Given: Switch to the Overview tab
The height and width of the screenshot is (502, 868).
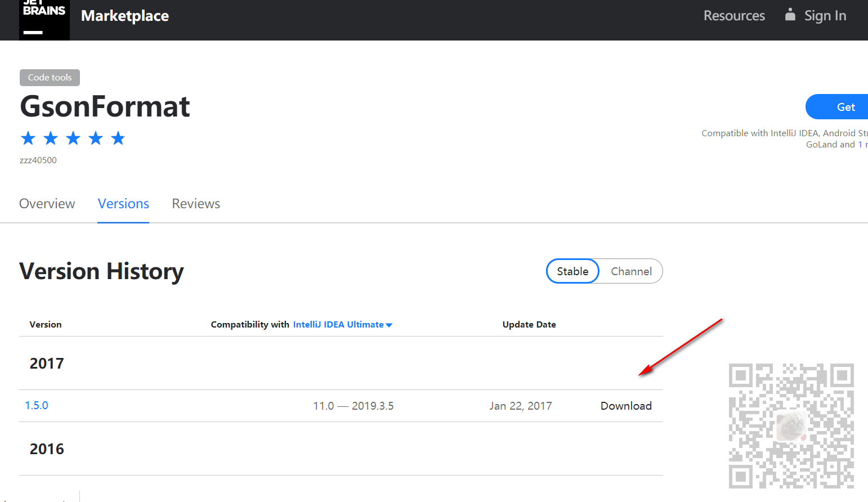Looking at the screenshot, I should pos(47,204).
